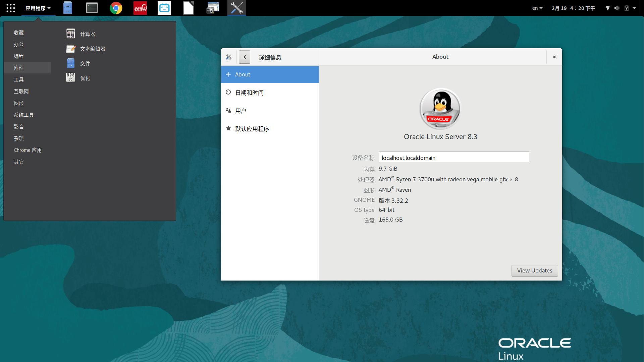
Task: Click the 64-bit OS type value
Action: (x=386, y=210)
